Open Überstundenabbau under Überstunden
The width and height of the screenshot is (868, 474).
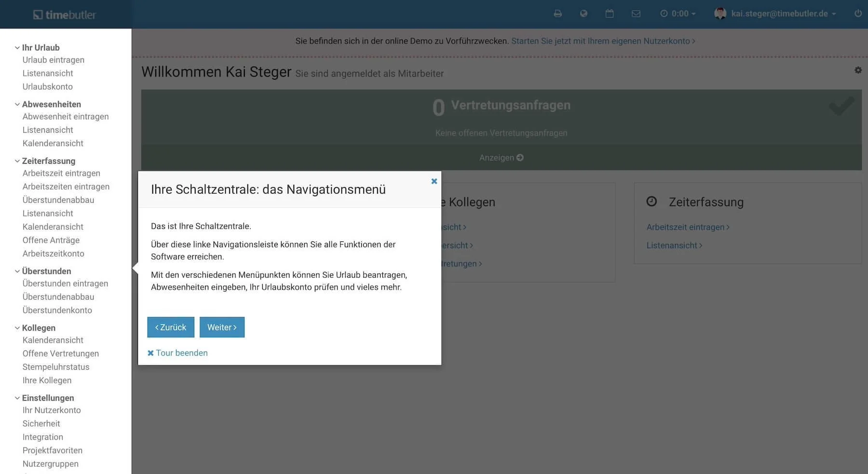coord(58,297)
